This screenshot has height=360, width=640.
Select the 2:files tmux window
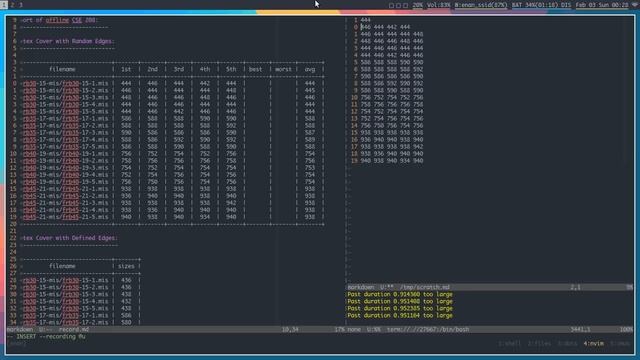(539, 344)
